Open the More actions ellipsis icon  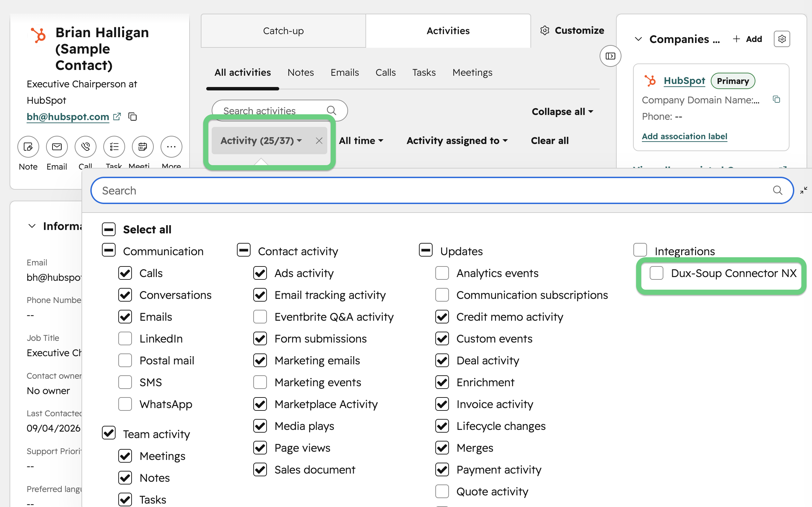[171, 147]
